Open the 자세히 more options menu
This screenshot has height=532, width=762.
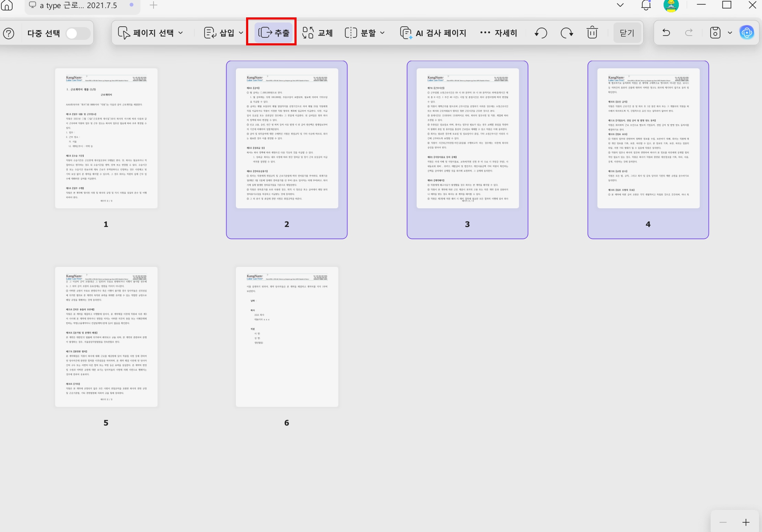pos(499,33)
